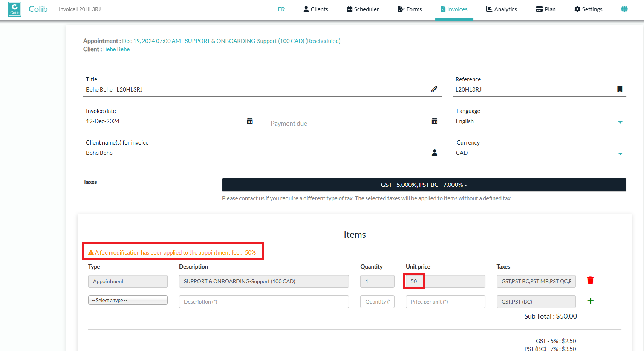Image resolution: width=644 pixels, height=351 pixels.
Task: Open the Dec 19, 2024 appointment link
Action: pyautogui.click(x=231, y=41)
